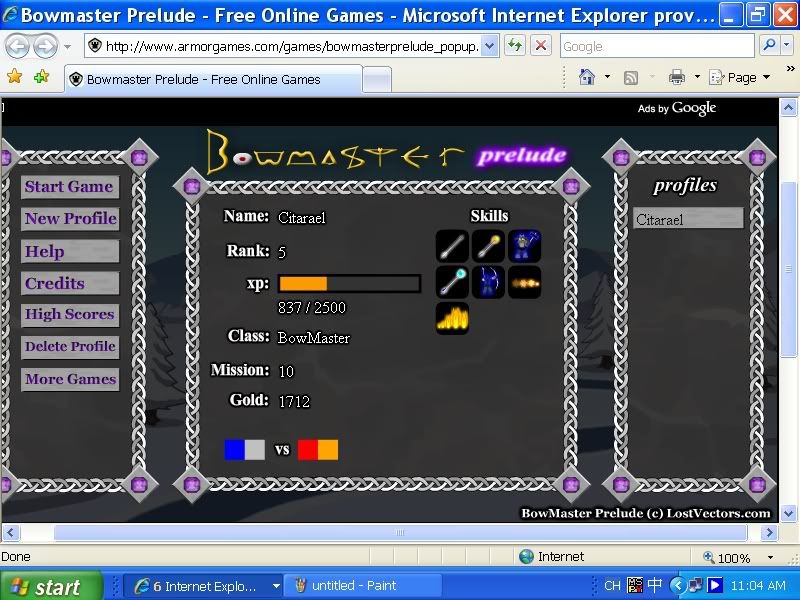Select the cyan ice-tipped arrow skill
Viewport: 800px width, 600px height.
452,282
